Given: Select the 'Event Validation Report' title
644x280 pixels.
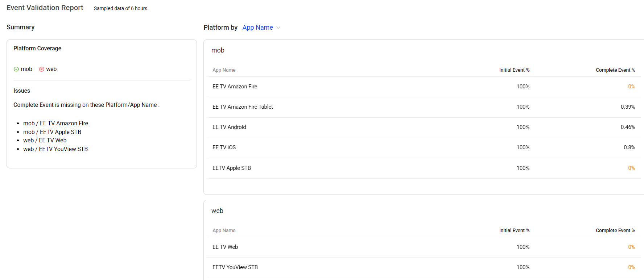Looking at the screenshot, I should click(x=45, y=8).
